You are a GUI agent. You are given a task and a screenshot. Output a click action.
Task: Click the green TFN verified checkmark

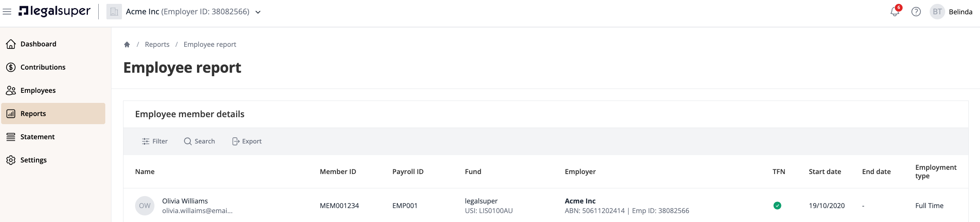click(777, 206)
